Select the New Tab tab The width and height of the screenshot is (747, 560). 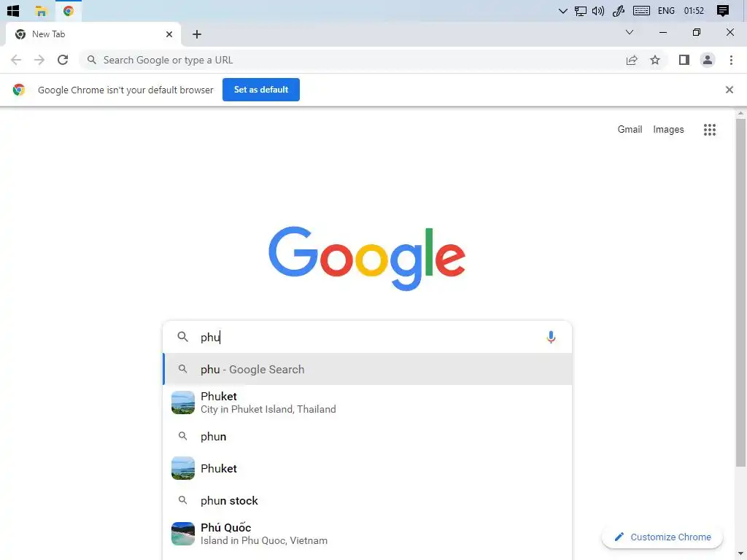[x=93, y=34]
